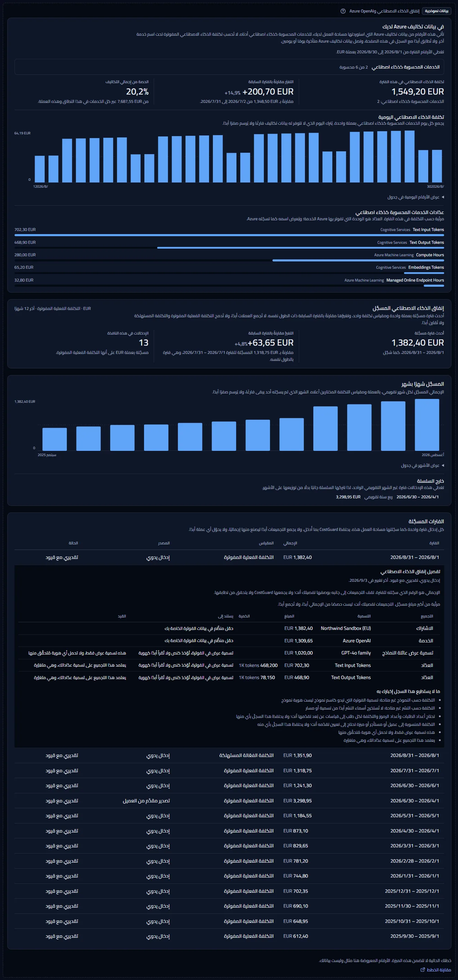Click the entries count "13"
Viewport: 458px width, 980px height.
click(144, 343)
